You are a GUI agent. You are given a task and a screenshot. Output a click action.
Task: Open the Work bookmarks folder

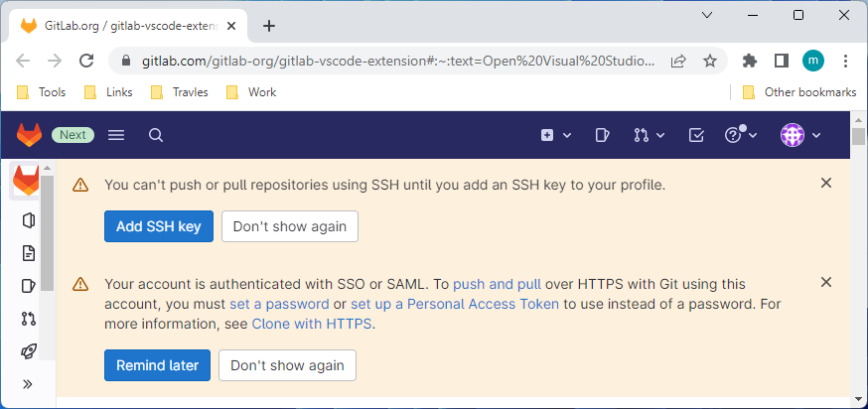(251, 92)
